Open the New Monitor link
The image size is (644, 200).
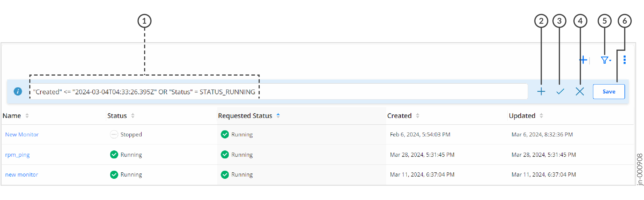point(22,134)
